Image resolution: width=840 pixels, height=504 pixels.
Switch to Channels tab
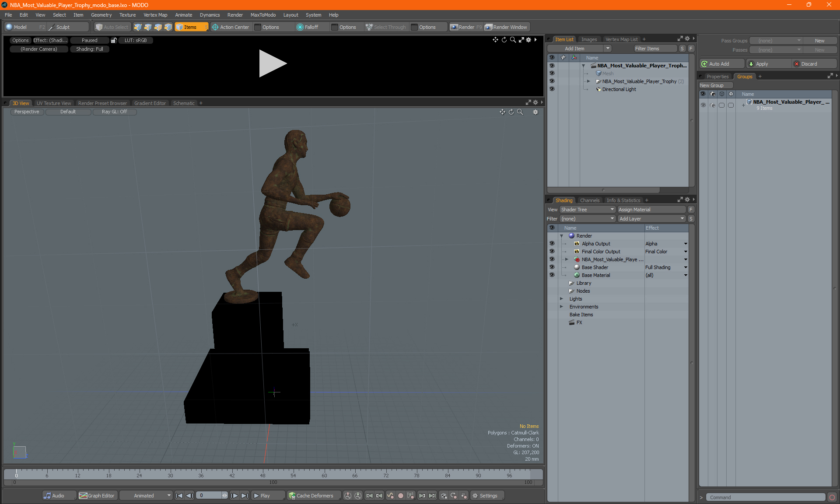pos(590,200)
